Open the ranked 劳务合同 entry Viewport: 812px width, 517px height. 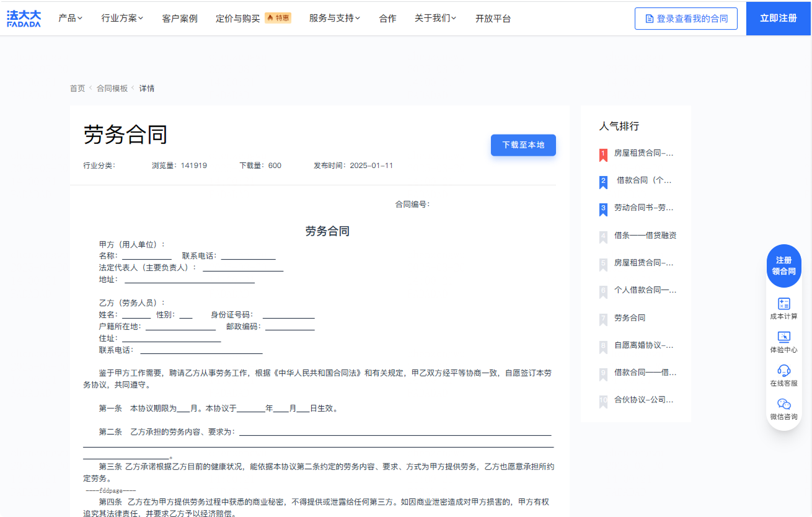(630, 318)
